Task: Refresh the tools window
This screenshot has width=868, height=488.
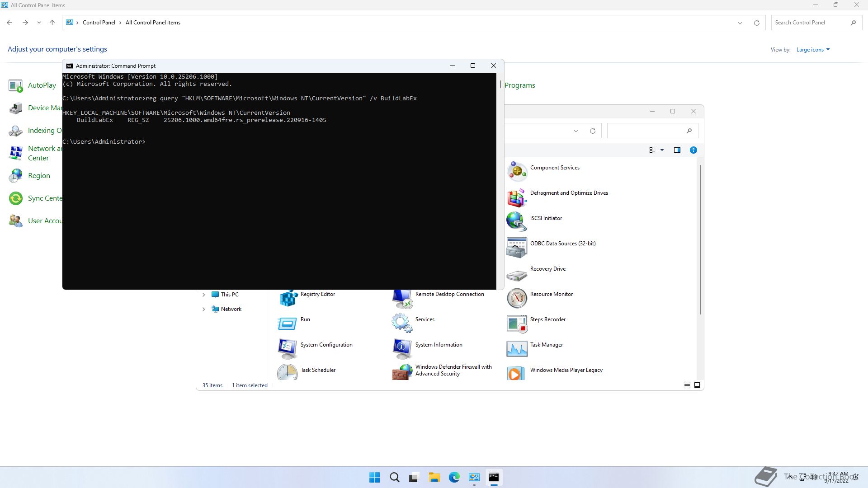Action: pyautogui.click(x=592, y=131)
